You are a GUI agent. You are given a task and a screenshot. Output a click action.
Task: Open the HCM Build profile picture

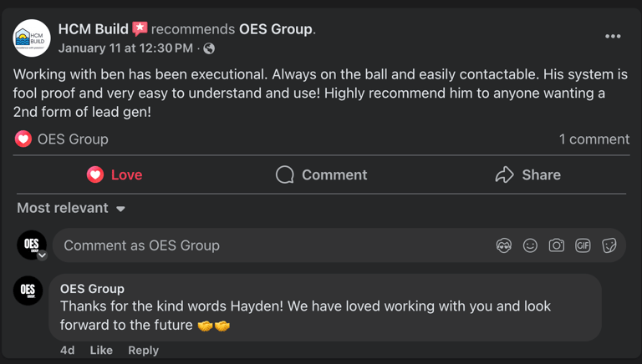[32, 38]
